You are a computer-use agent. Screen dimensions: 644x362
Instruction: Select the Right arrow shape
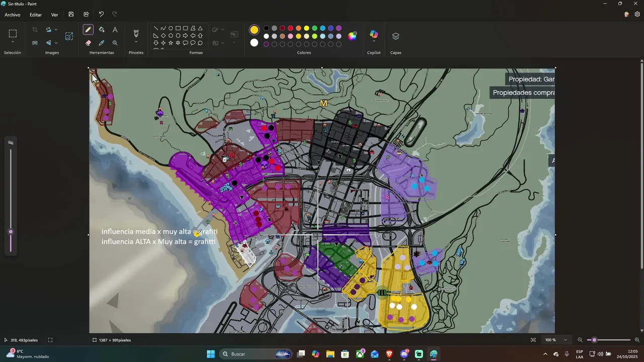pos(185,36)
